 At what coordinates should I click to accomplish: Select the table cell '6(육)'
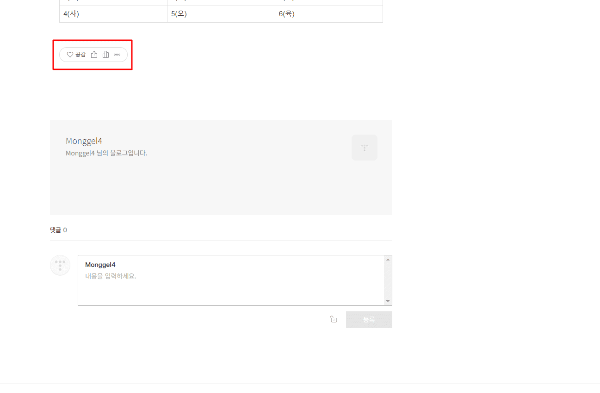329,14
